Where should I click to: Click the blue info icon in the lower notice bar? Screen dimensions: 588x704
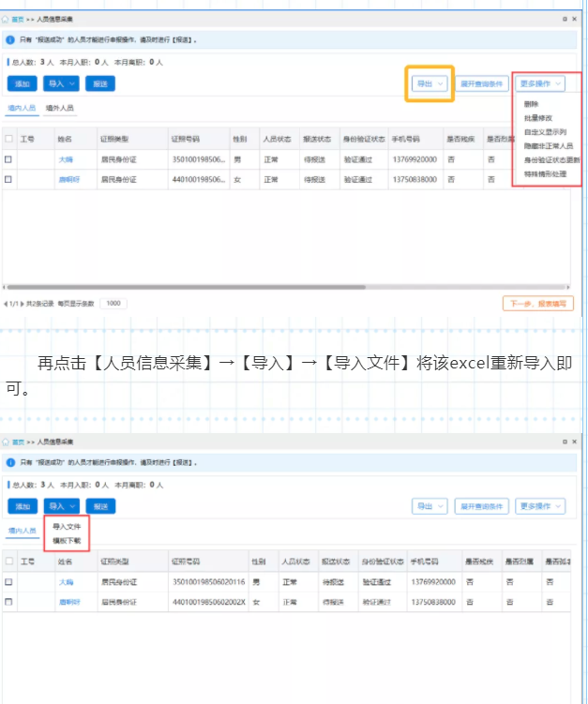10,462
